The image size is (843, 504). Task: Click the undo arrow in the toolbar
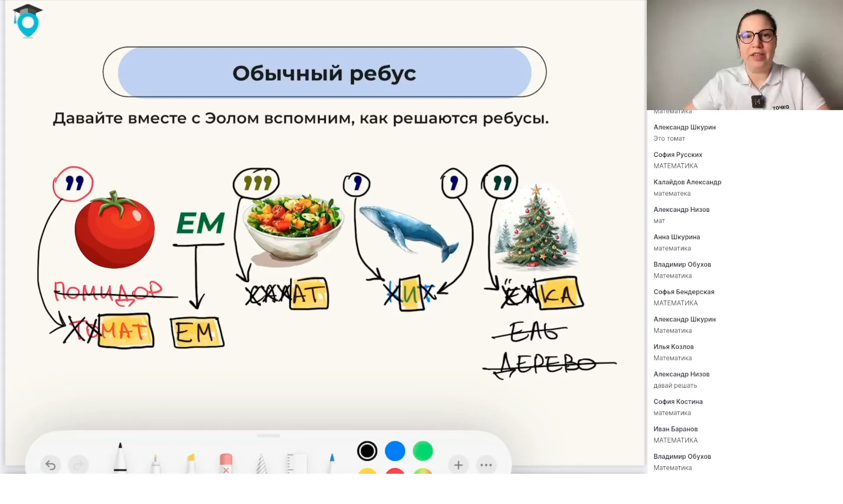(50, 465)
